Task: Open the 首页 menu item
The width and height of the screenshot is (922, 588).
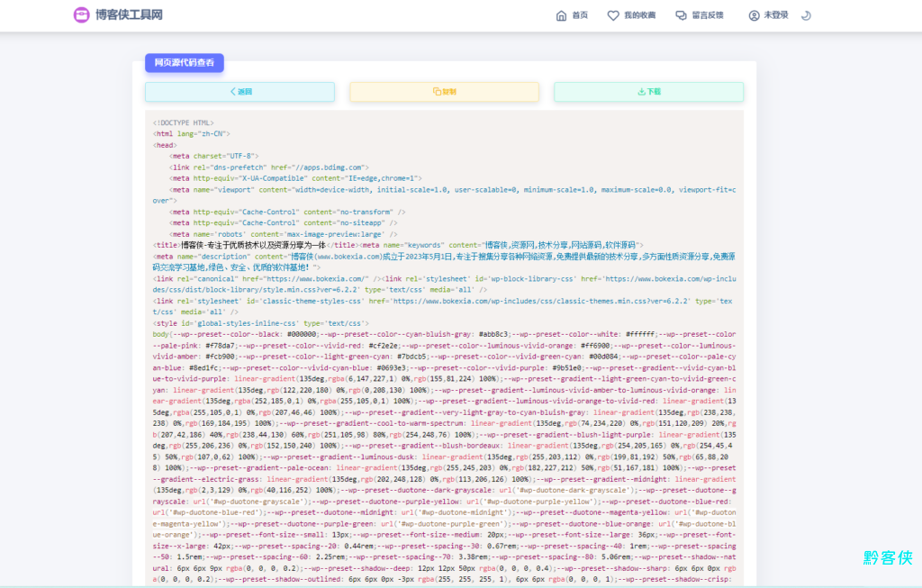Action: pos(580,15)
